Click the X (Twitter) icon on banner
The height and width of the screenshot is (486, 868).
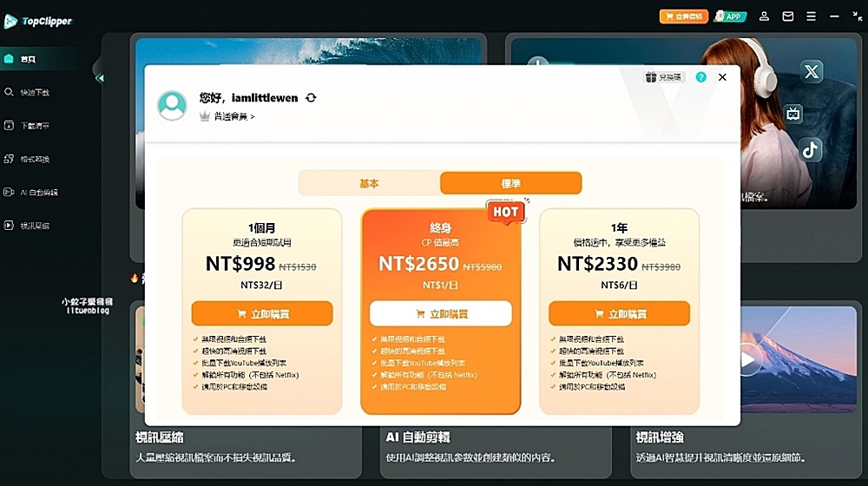tap(812, 71)
